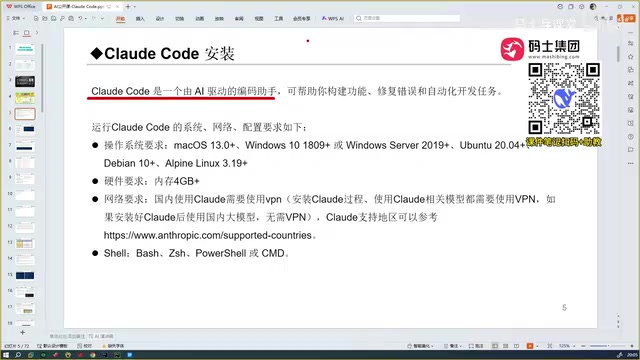Open the Windows Start menu
Image resolution: width=640 pixels, height=360 pixels.
(6, 355)
